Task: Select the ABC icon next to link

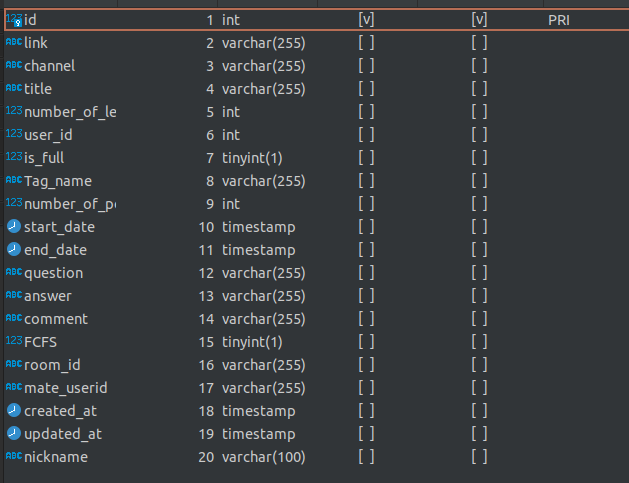Action: tap(14, 42)
